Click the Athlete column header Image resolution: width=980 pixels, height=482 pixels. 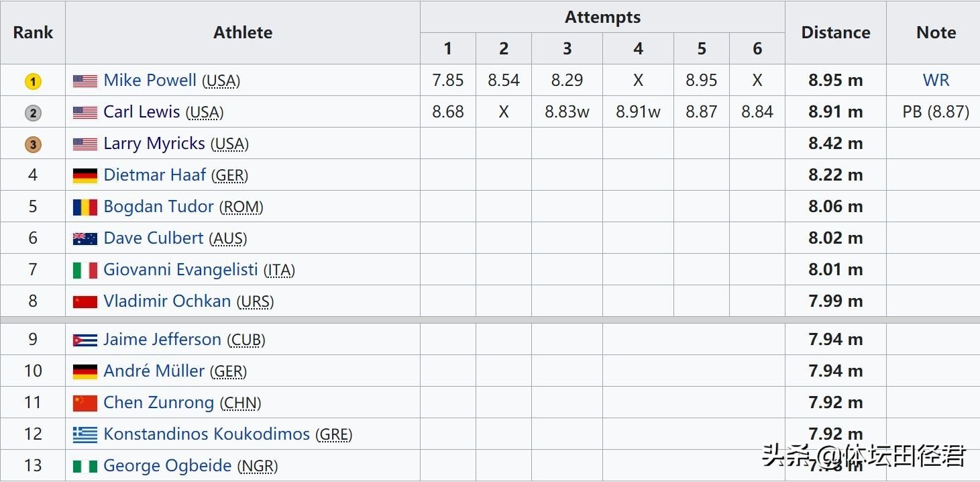[243, 32]
